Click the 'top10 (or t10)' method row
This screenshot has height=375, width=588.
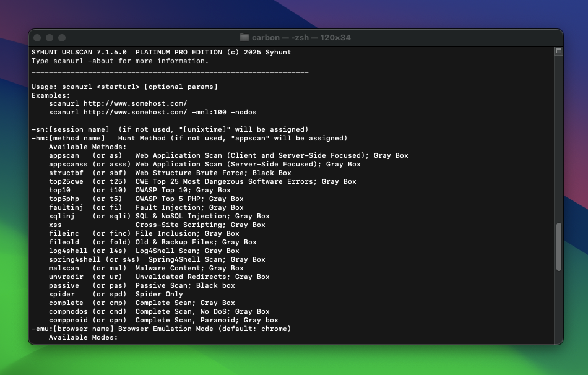139,190
